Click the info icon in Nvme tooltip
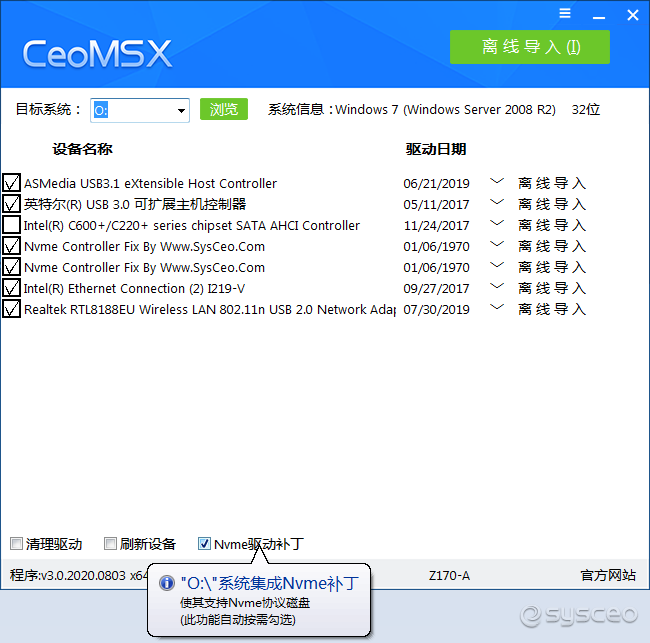Viewport: 650px width, 643px height. tap(167, 583)
